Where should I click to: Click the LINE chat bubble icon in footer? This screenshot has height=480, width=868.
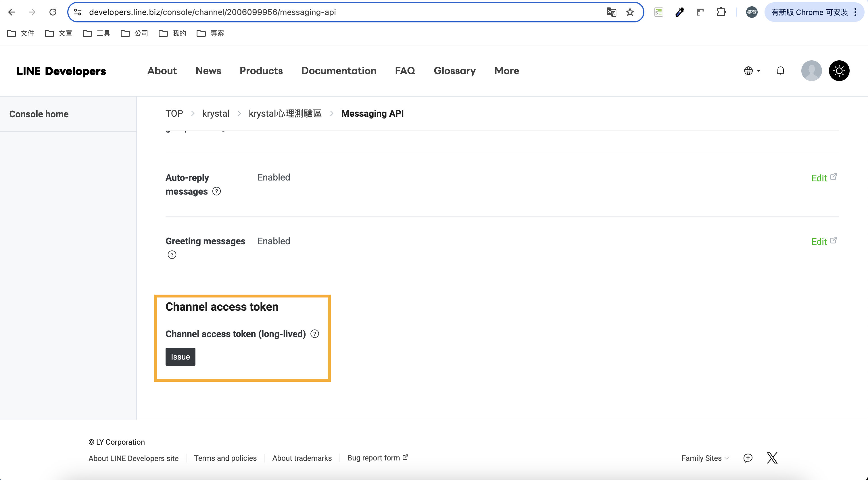tap(748, 458)
